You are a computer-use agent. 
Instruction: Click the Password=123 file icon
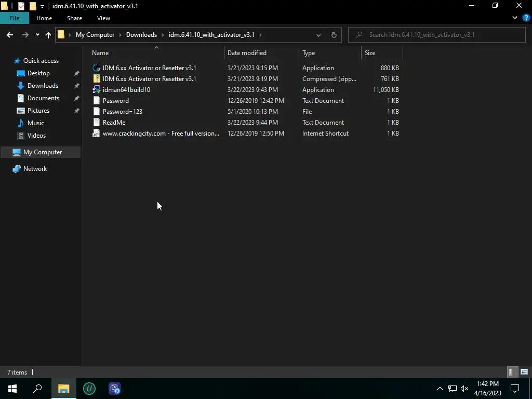[96, 111]
